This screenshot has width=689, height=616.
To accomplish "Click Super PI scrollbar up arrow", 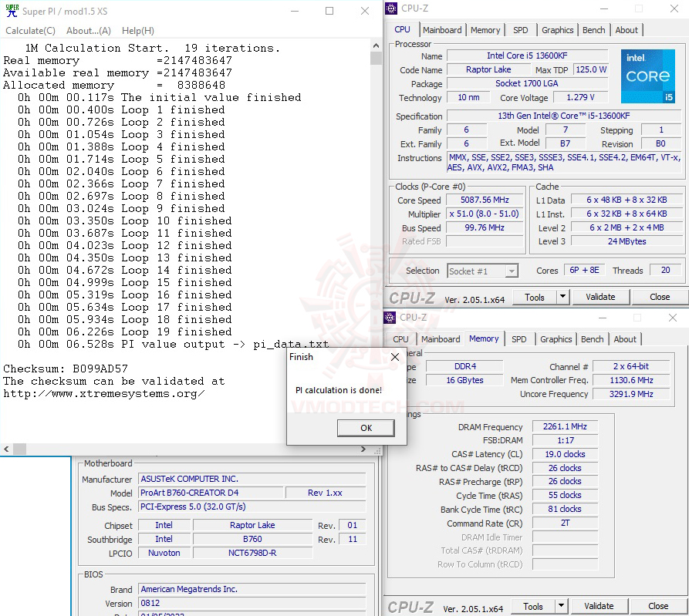I will [x=376, y=47].
